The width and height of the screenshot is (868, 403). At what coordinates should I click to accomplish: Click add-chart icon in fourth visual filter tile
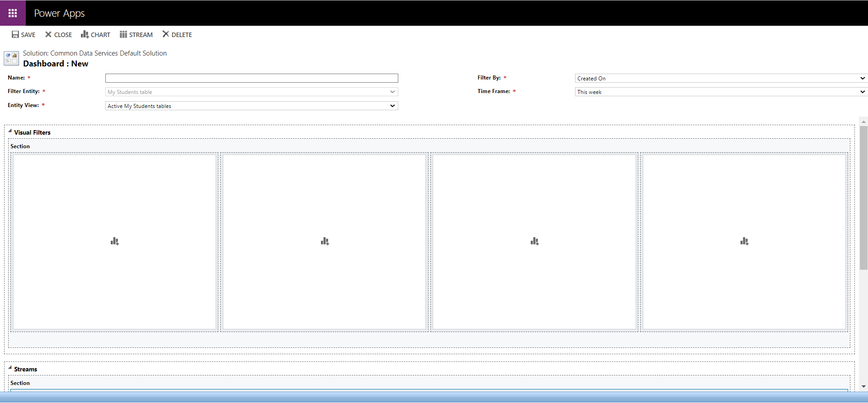pyautogui.click(x=744, y=242)
